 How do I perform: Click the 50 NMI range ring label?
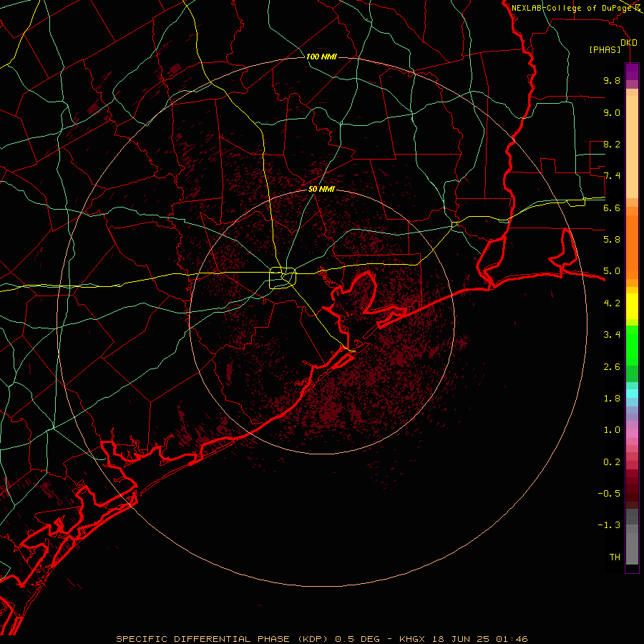coord(321,189)
